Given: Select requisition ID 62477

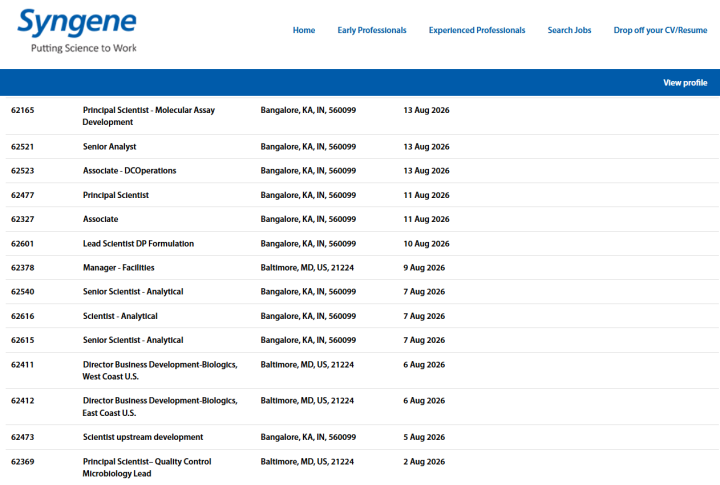Looking at the screenshot, I should click(22, 195).
